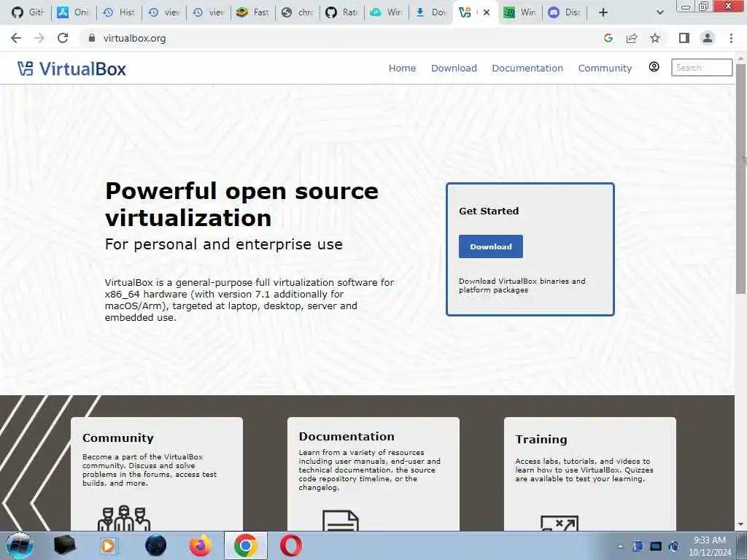Open the Windows Start orb
The width and height of the screenshot is (747, 560).
coord(19,545)
